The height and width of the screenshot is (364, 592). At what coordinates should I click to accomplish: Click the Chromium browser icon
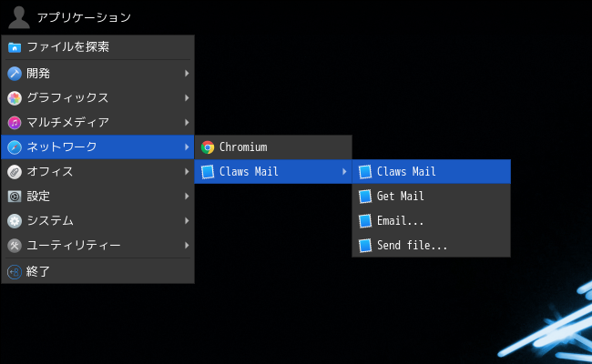pyautogui.click(x=208, y=147)
